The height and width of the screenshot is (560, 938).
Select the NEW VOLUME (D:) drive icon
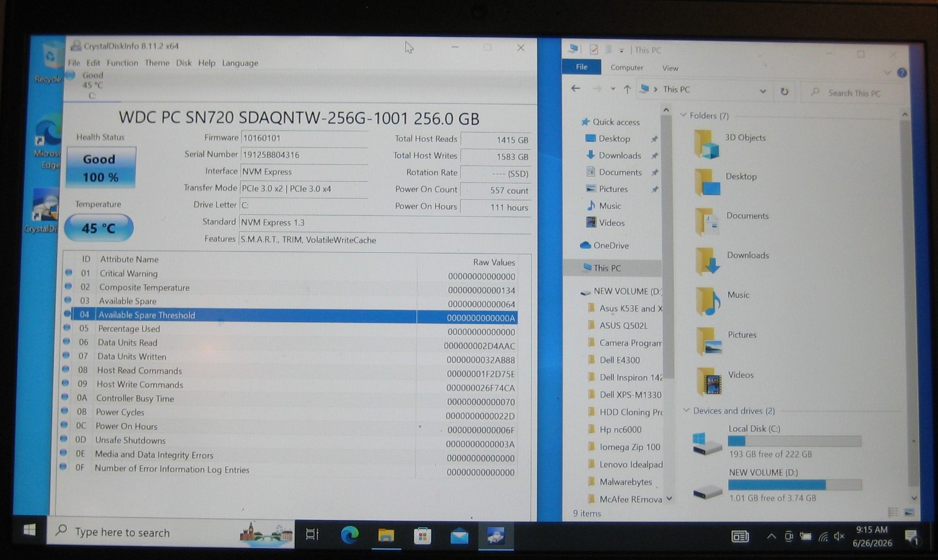(708, 491)
